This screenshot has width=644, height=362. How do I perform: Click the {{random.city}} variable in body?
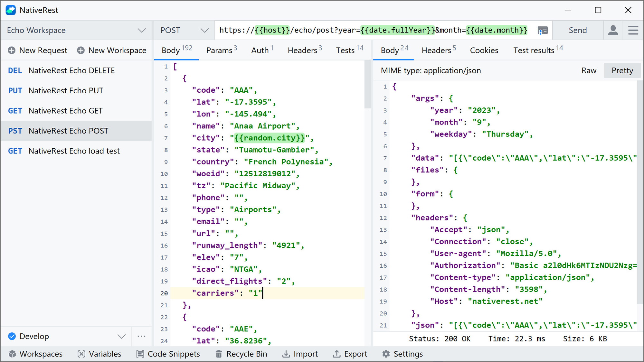coord(269,138)
